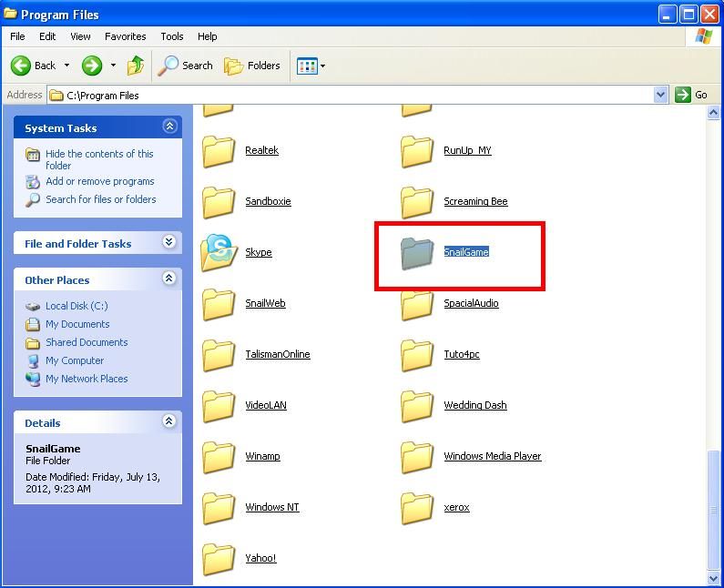The height and width of the screenshot is (588, 724).
Task: Toggle the Folders pane button
Action: (252, 66)
